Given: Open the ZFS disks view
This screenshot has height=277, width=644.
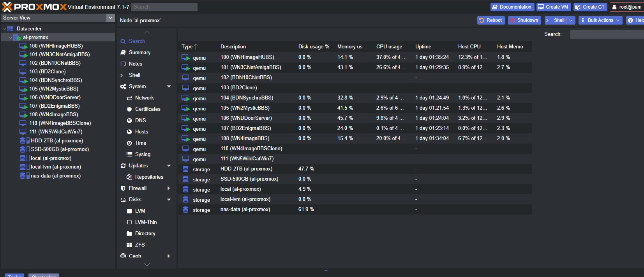Looking at the screenshot, I should 140,245.
